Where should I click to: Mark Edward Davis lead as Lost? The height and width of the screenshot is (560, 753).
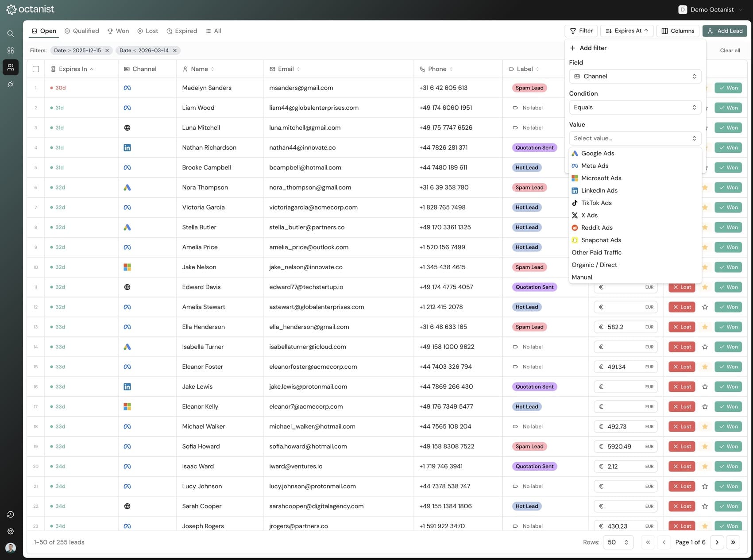(682, 287)
